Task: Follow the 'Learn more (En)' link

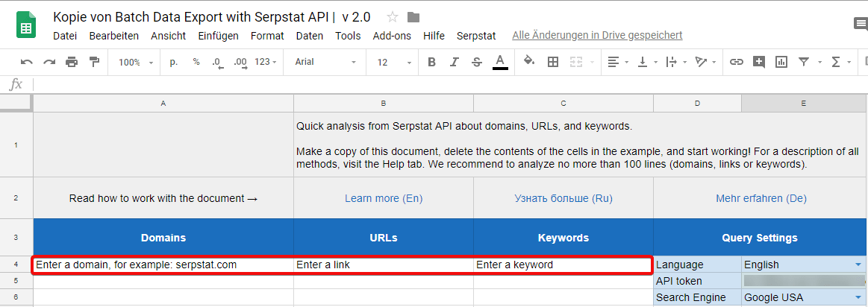Action: point(384,198)
